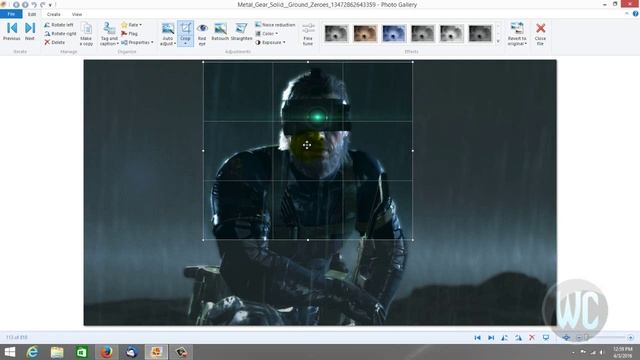Click the bottom bar rotate left icon
The width and height of the screenshot is (640, 360).
point(505,338)
